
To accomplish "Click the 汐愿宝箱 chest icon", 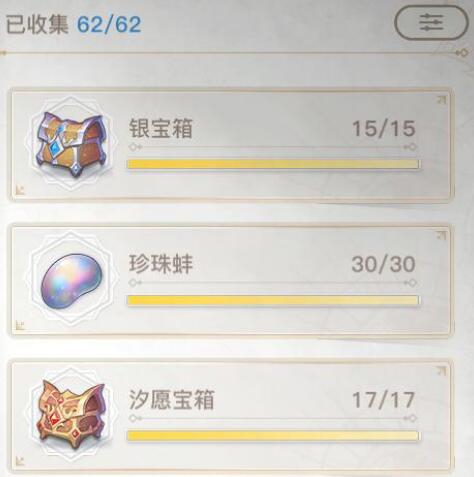I will (x=71, y=414).
